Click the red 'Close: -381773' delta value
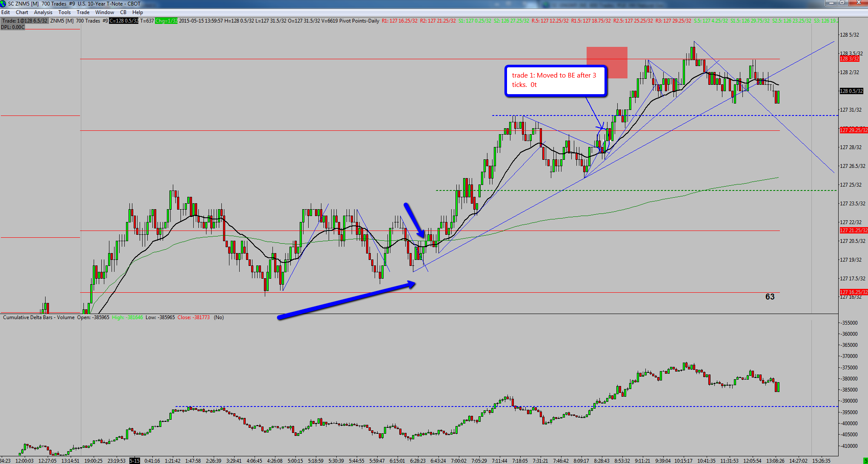 pos(194,317)
